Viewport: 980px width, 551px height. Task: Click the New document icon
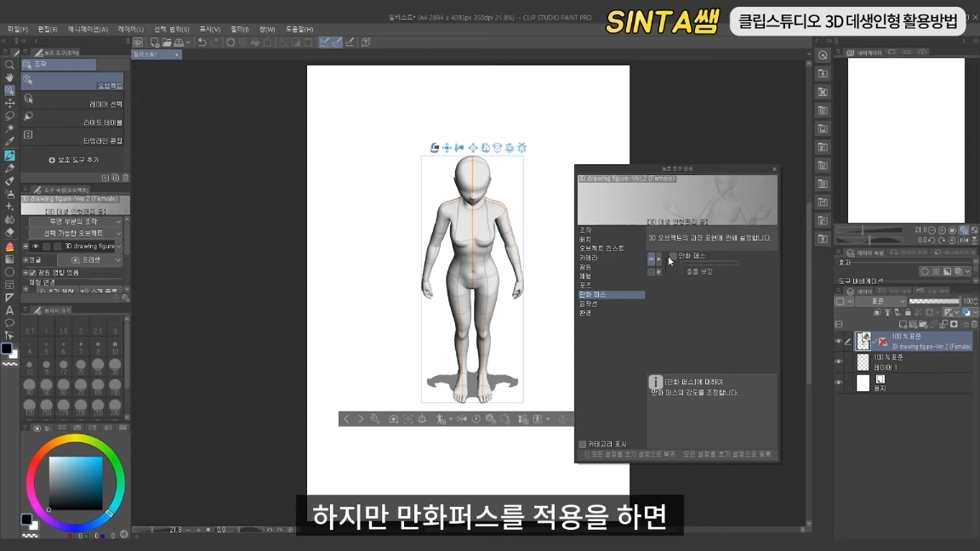(x=154, y=43)
